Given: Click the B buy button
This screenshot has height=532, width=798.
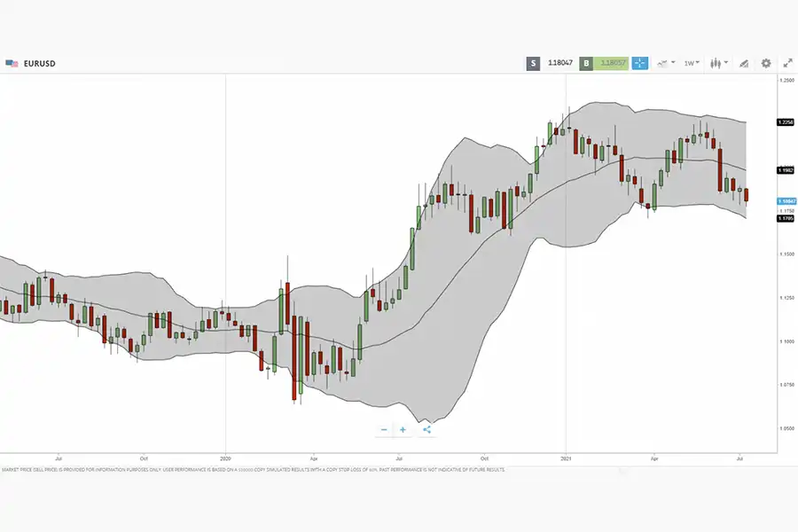Looking at the screenshot, I should pyautogui.click(x=586, y=63).
